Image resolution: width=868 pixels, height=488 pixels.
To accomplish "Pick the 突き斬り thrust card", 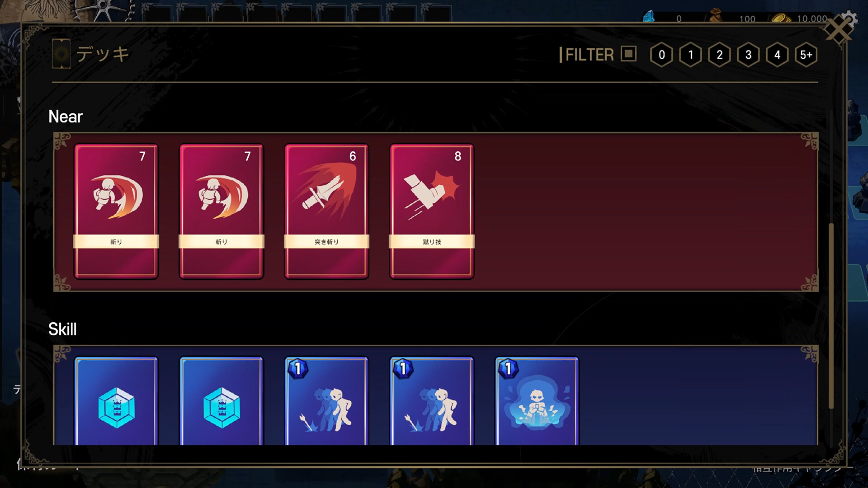I will coord(326,211).
